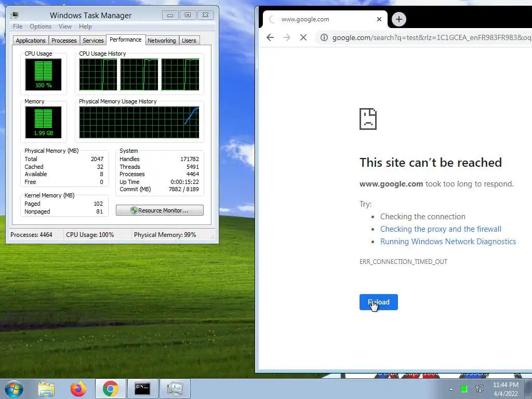Viewport: 532px width, 399px height.
Task: Click Chrome's back arrow
Action: (270, 37)
